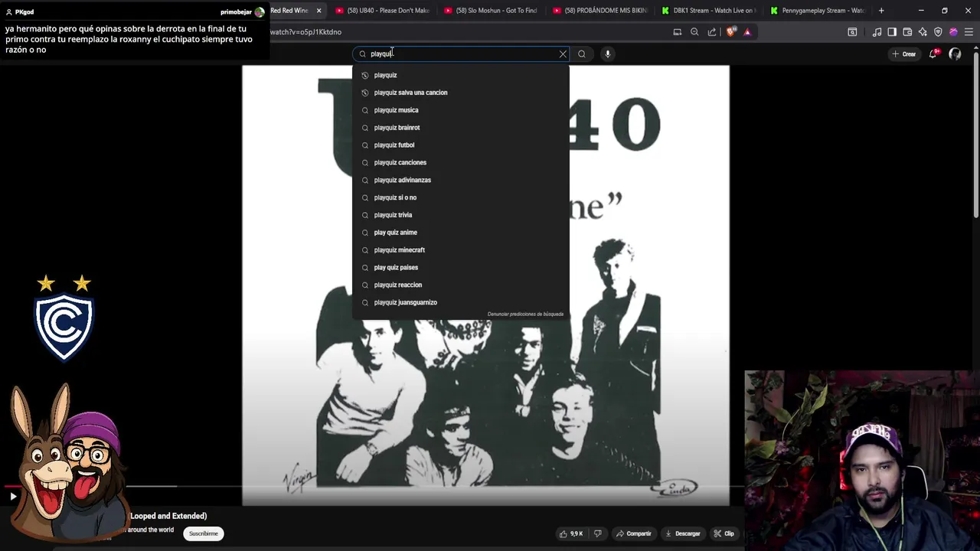Select suggestion 'playquiz adivinanzas'
The height and width of the screenshot is (551, 980).
tap(461, 180)
